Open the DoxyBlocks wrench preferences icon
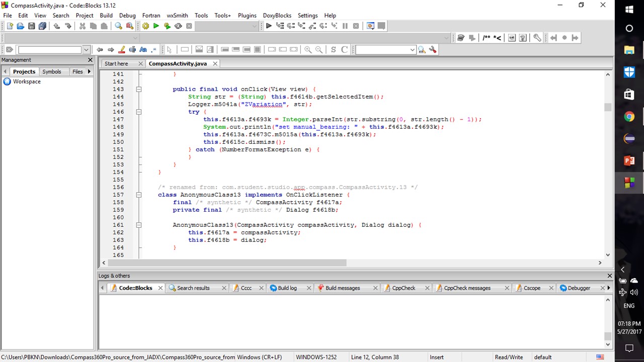644x362 pixels. point(537,38)
